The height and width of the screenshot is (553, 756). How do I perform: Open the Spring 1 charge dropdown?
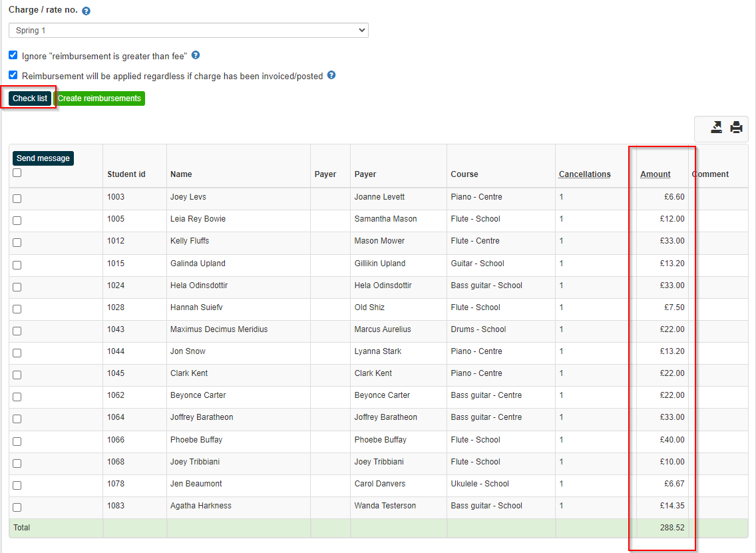(188, 31)
